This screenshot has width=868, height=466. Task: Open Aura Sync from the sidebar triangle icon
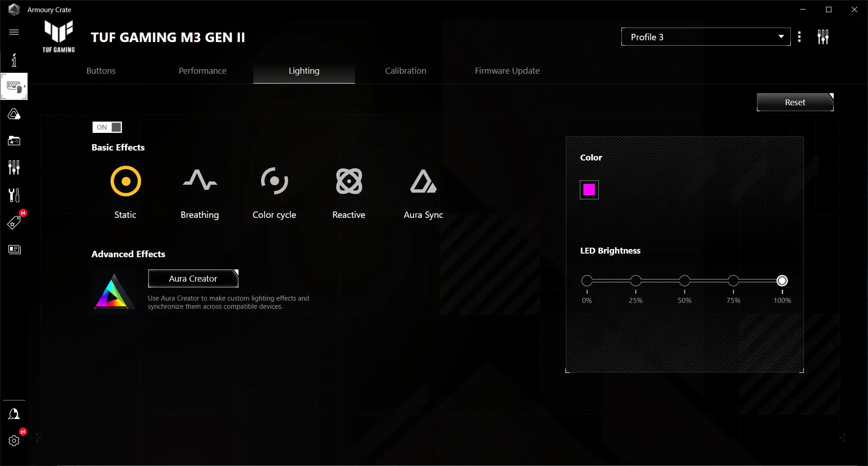14,114
